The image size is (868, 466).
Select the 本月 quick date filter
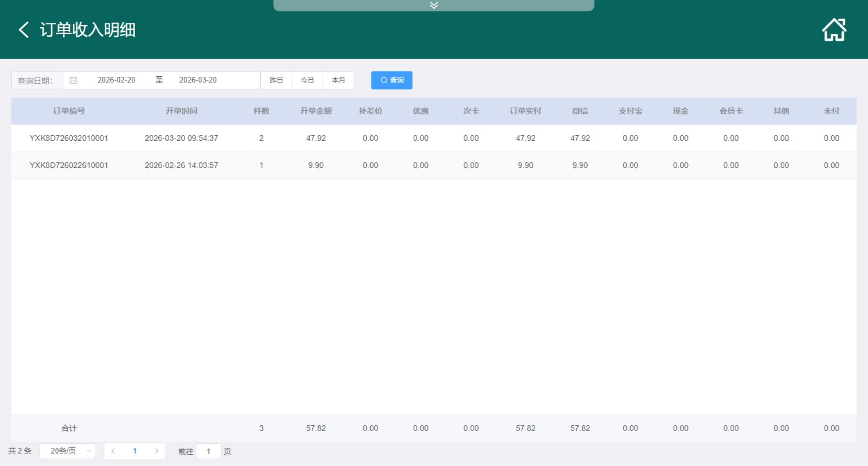click(338, 80)
